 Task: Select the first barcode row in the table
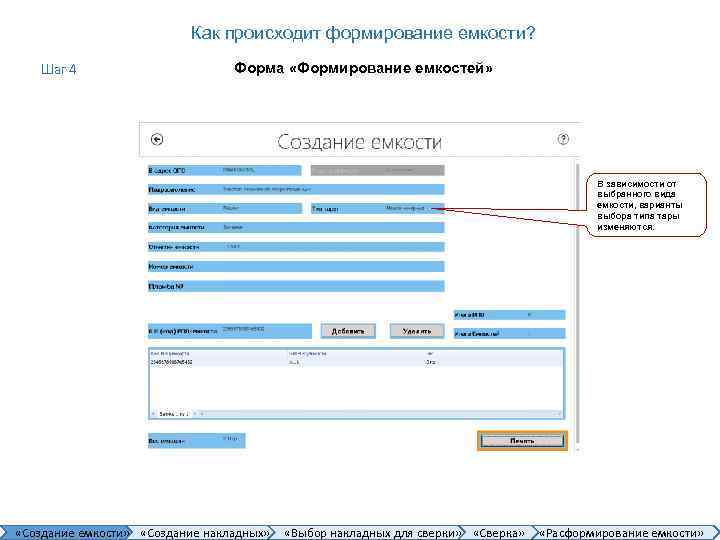(356, 362)
